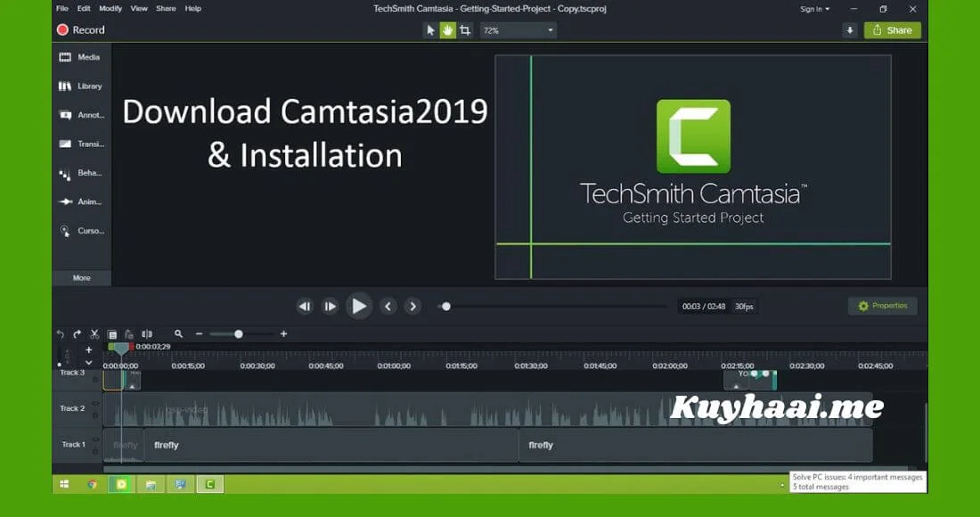Screen dimensions: 980x517
Task: Click the playback scrubber handle
Action: [446, 307]
